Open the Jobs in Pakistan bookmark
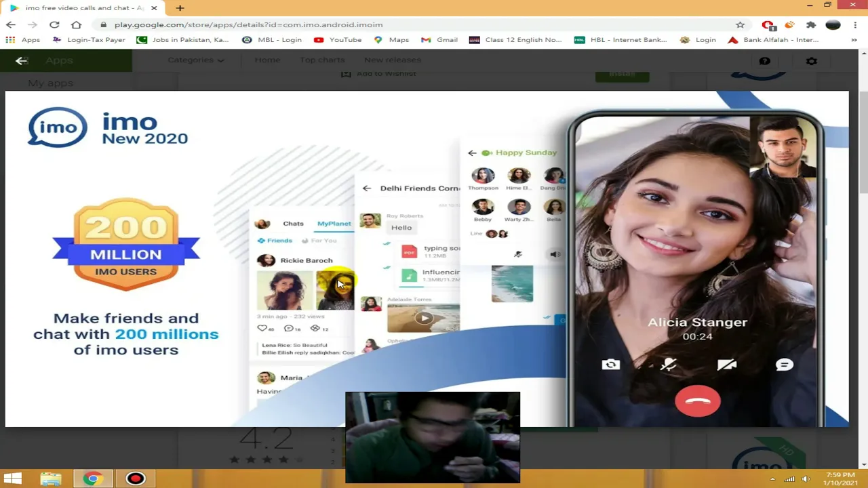This screenshot has height=488, width=868. click(182, 40)
